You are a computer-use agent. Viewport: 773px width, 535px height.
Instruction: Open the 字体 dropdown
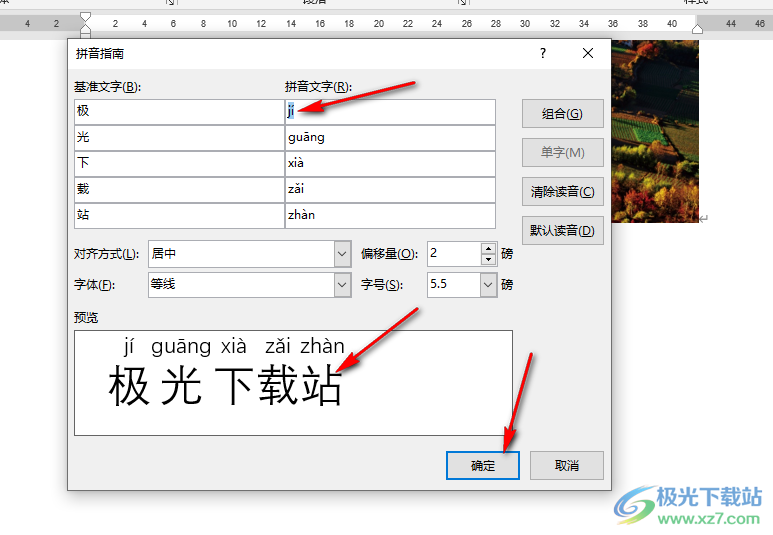(342, 285)
